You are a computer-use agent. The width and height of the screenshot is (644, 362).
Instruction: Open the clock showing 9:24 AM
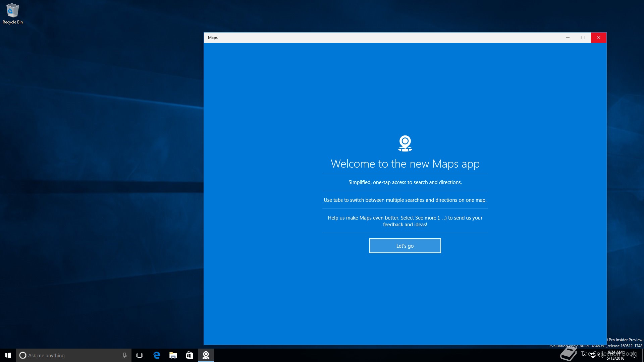615,355
